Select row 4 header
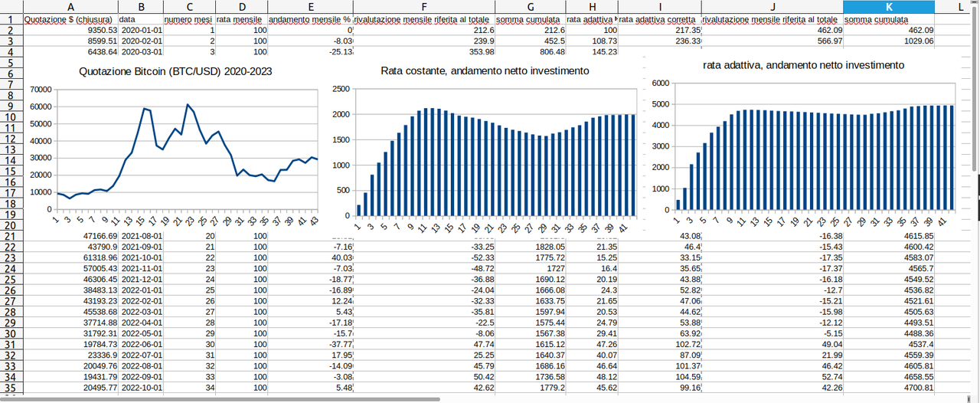The width and height of the screenshot is (980, 403). (x=11, y=52)
